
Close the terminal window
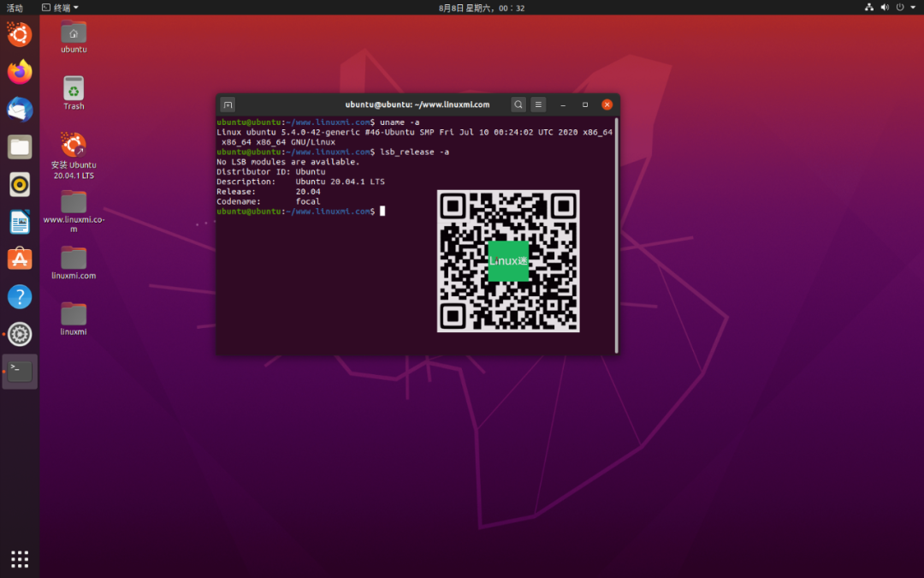(607, 104)
